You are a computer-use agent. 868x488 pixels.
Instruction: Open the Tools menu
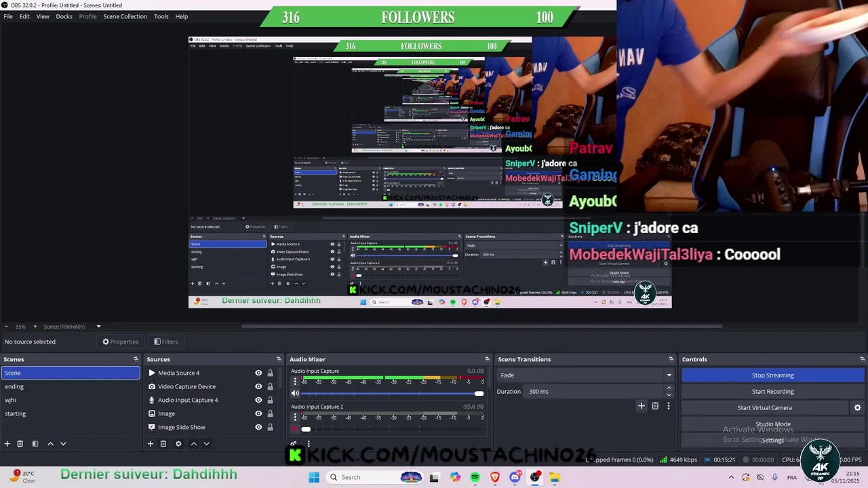[161, 16]
